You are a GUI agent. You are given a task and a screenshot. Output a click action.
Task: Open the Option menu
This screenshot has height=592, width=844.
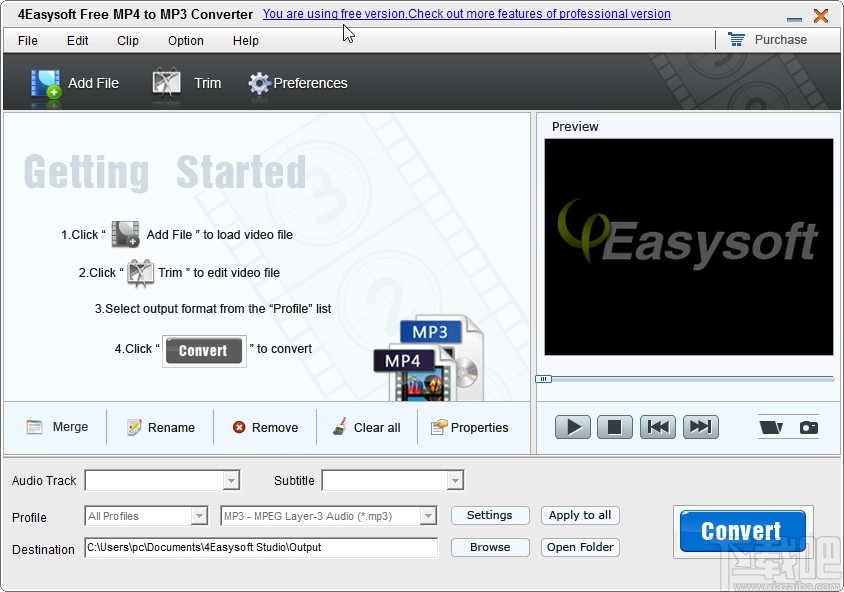[x=185, y=41]
